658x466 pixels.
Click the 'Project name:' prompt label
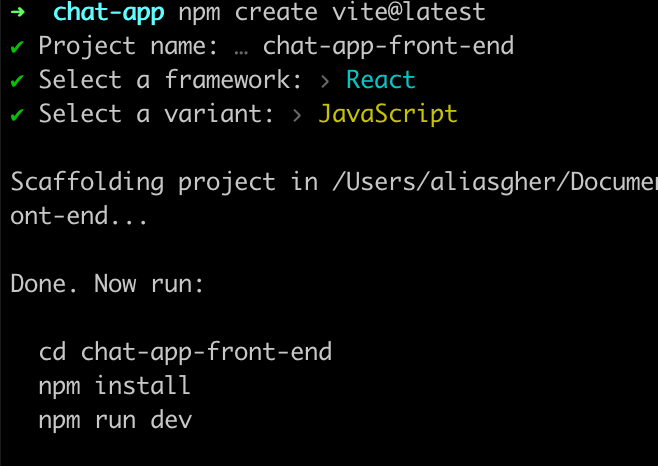[x=128, y=45]
